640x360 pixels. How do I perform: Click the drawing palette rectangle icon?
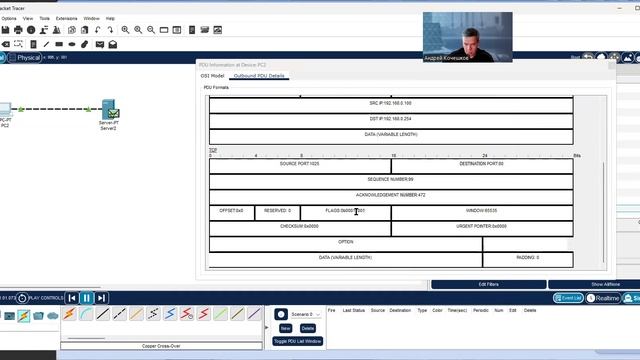164,30
